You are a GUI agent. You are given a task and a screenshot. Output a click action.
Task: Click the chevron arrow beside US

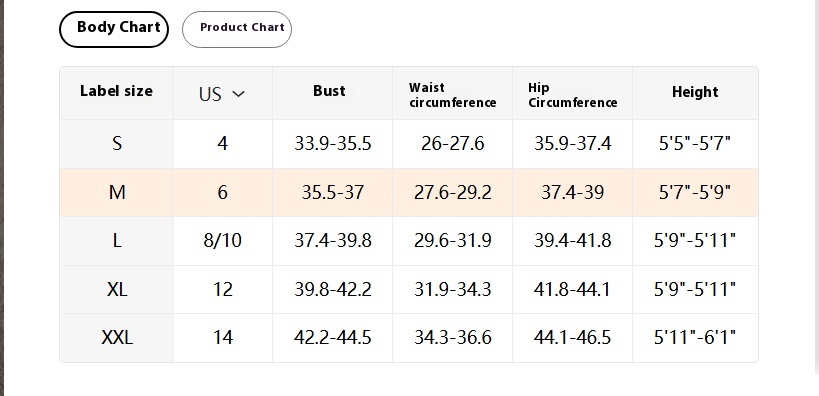(239, 94)
